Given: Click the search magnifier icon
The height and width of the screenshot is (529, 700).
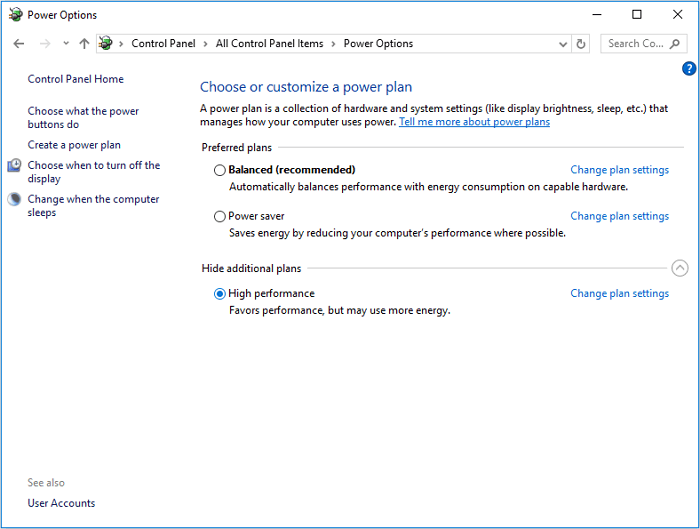Looking at the screenshot, I should (x=676, y=44).
